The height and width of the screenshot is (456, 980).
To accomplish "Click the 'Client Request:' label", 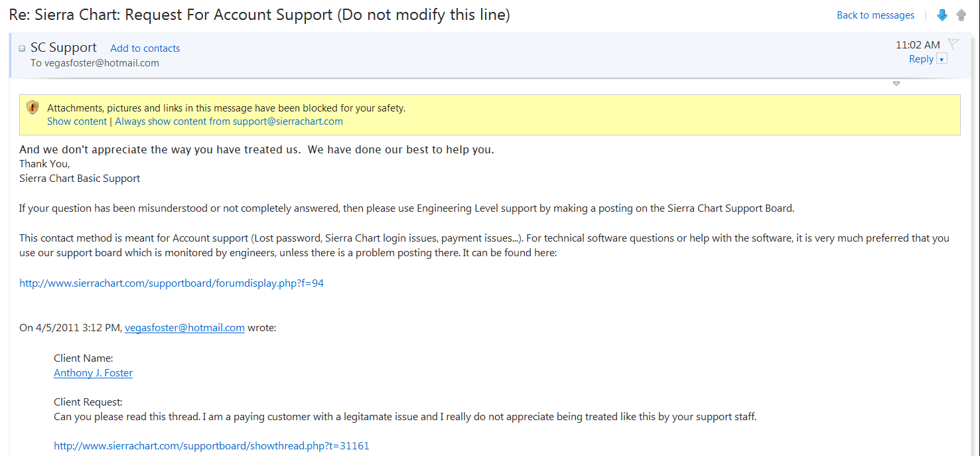I will pyautogui.click(x=88, y=402).
